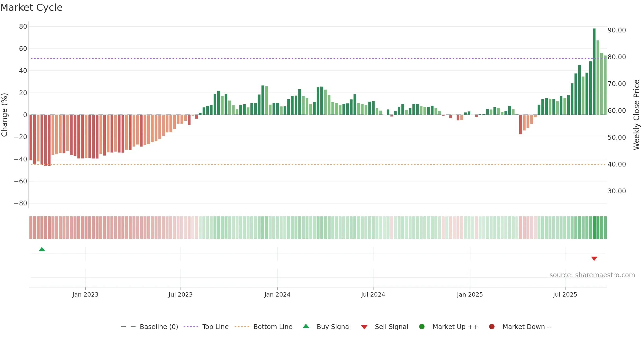The height and width of the screenshot is (362, 644).
Task: Click the Weekly Close Price axis title
Action: tap(636, 115)
